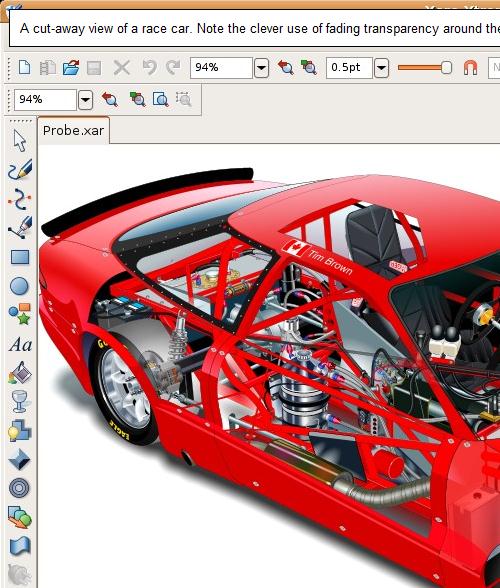Click the top toolbar 94% zoom field
Screen dimensions: 500x588
(221, 68)
